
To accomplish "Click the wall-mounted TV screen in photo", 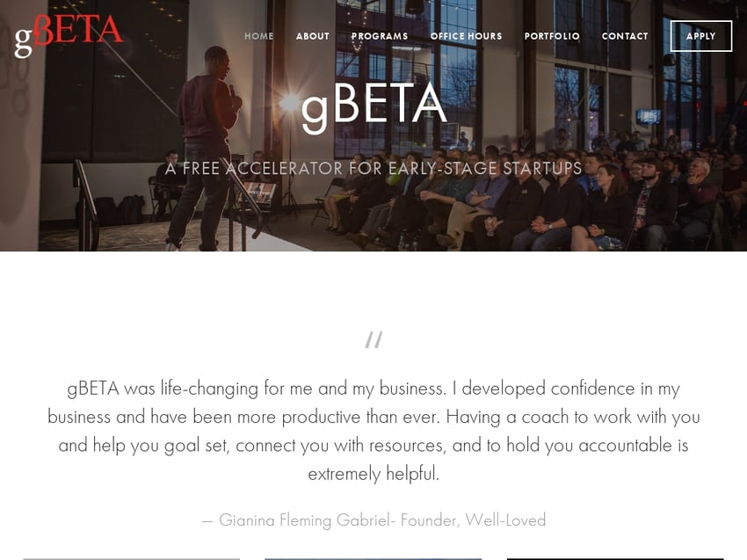I will click(x=649, y=116).
